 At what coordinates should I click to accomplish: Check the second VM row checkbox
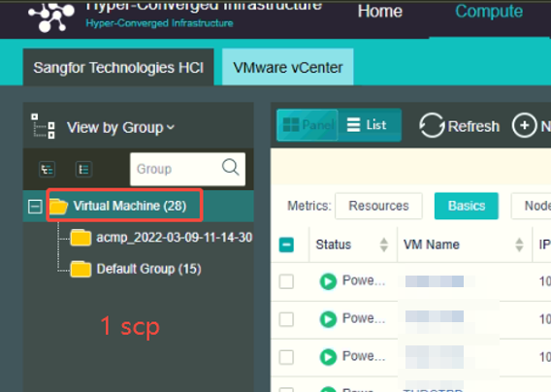pos(286,319)
